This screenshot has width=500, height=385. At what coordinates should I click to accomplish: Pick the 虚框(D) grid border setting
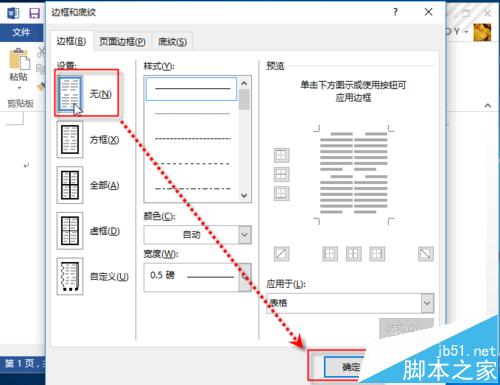point(70,231)
